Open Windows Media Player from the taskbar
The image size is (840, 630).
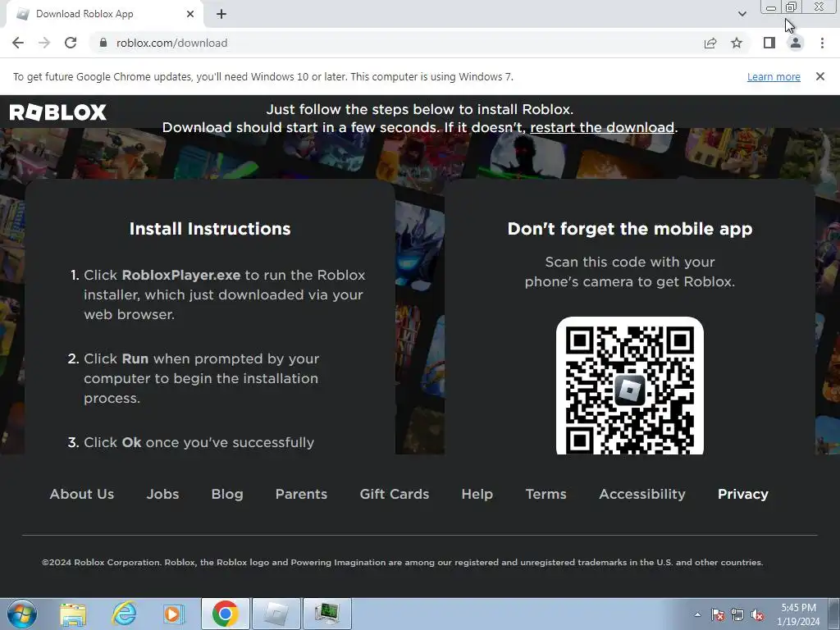[173, 614]
